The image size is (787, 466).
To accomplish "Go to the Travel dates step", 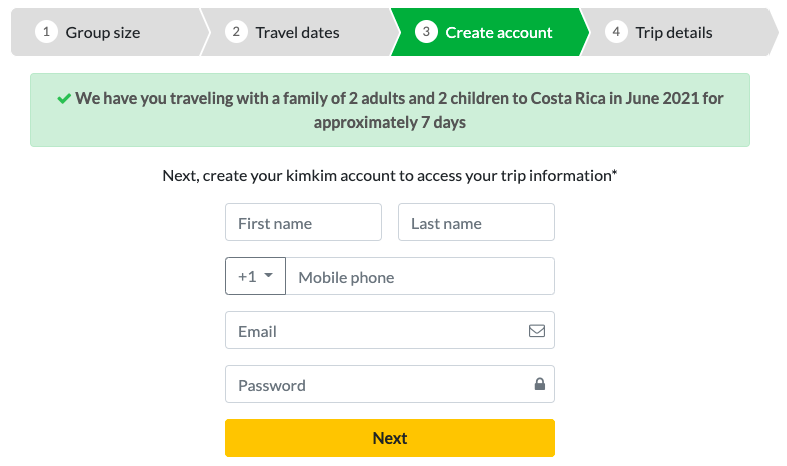I will 297,32.
